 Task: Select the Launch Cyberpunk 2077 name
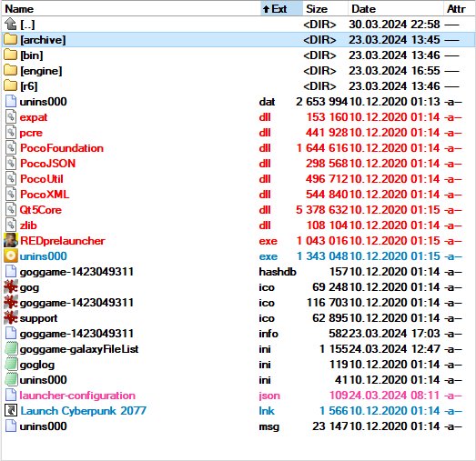tap(84, 411)
